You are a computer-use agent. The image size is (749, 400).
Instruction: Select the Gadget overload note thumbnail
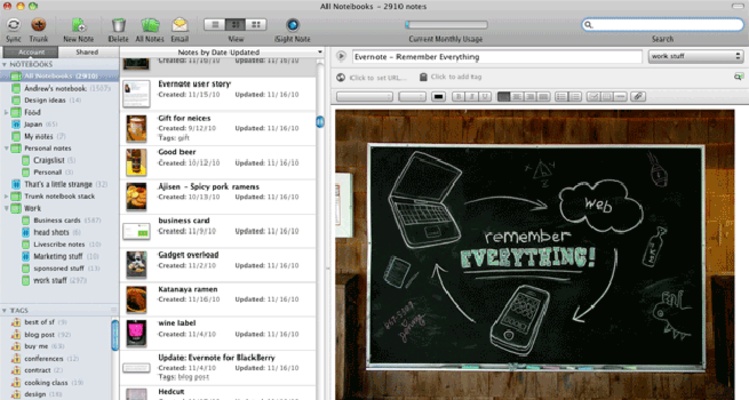pos(136,265)
